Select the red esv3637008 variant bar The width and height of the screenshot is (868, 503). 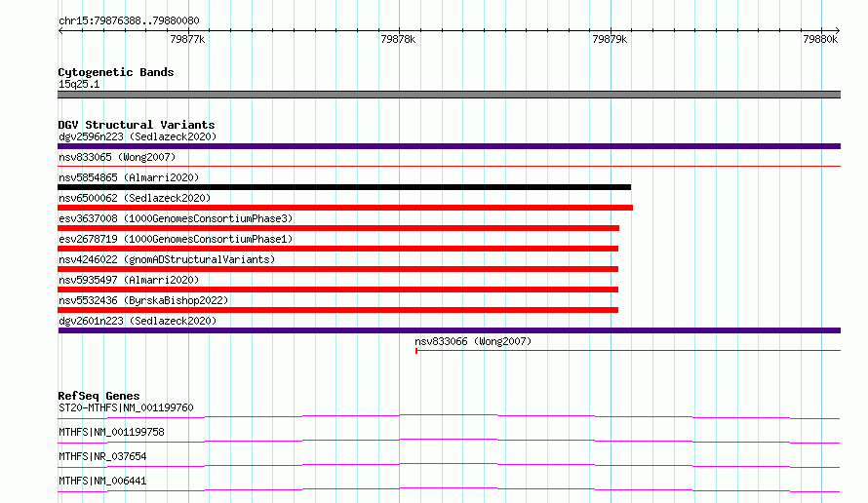338,228
